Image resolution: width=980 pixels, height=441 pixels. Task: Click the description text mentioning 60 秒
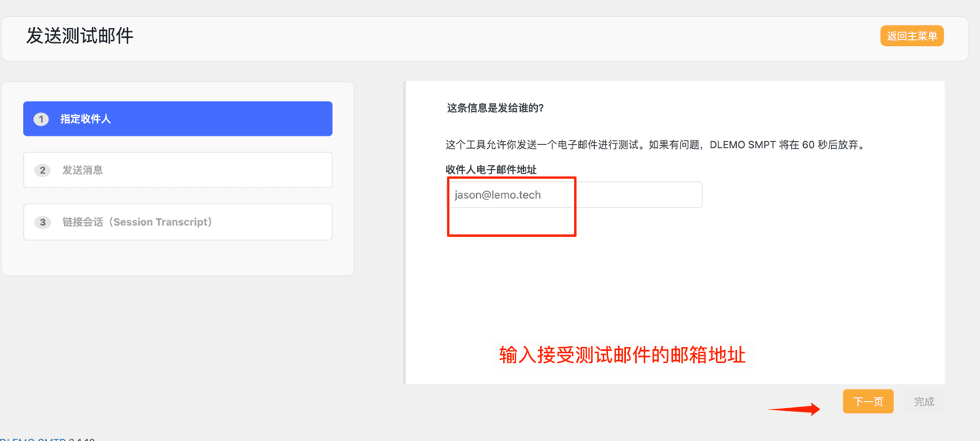tap(656, 145)
